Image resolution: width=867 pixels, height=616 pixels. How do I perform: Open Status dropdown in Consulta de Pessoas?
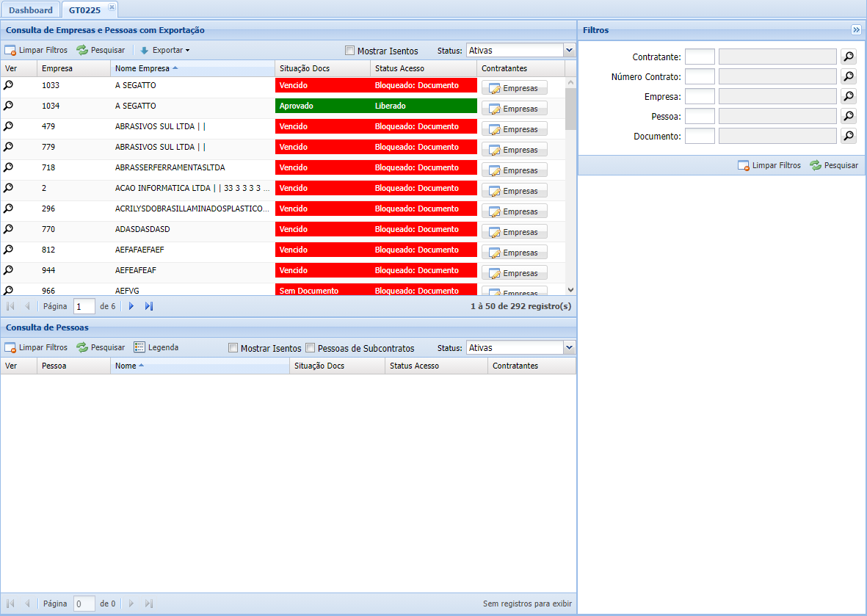click(569, 348)
